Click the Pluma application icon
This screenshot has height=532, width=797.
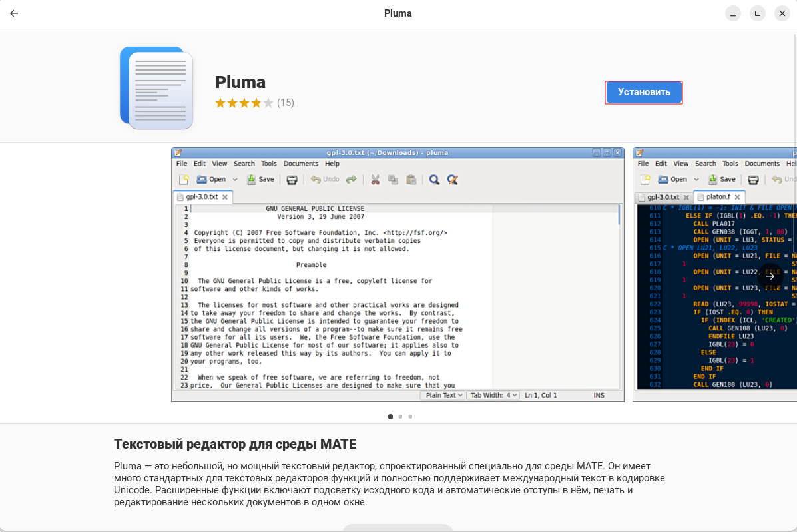tap(156, 88)
